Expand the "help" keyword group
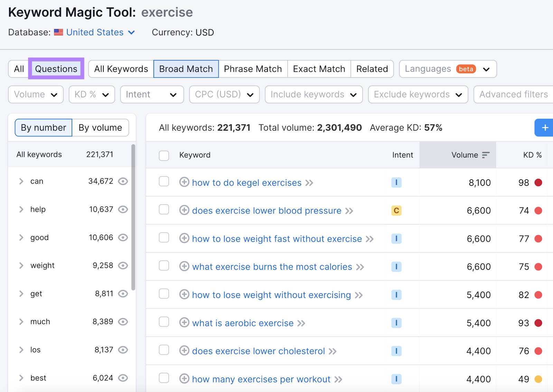Viewport: 553px width, 392px height. pyautogui.click(x=21, y=209)
